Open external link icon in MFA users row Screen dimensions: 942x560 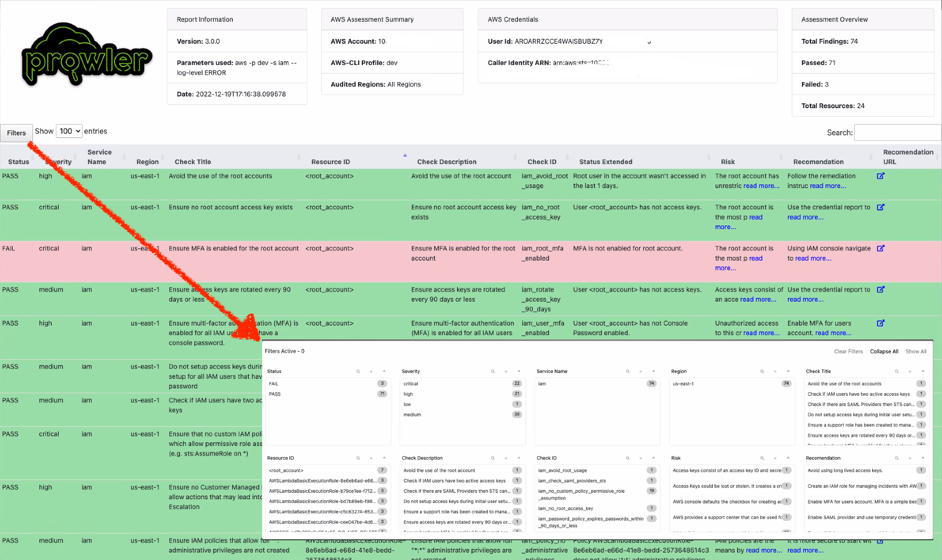coord(880,323)
